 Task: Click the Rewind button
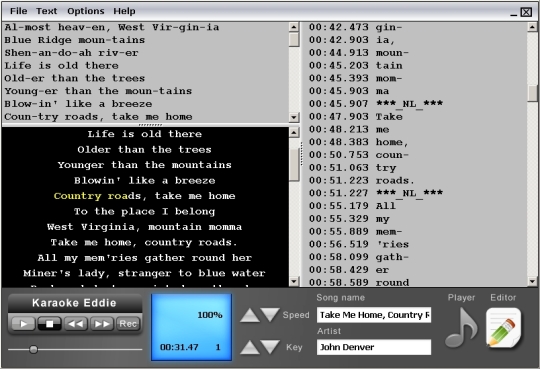76,324
